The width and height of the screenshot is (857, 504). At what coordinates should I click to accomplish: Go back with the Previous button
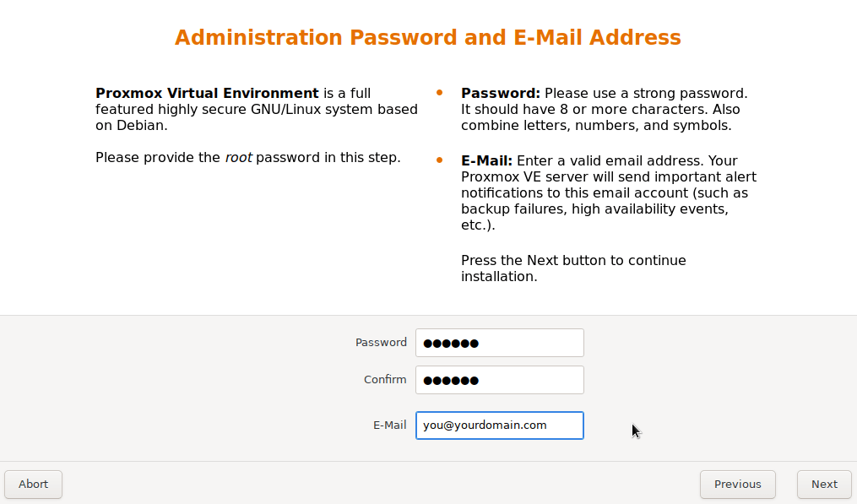click(737, 485)
